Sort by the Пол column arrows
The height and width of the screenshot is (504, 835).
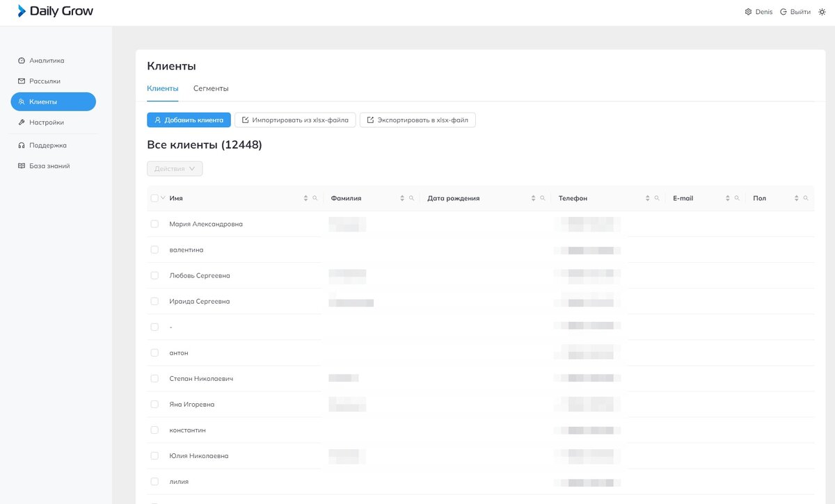tap(797, 198)
